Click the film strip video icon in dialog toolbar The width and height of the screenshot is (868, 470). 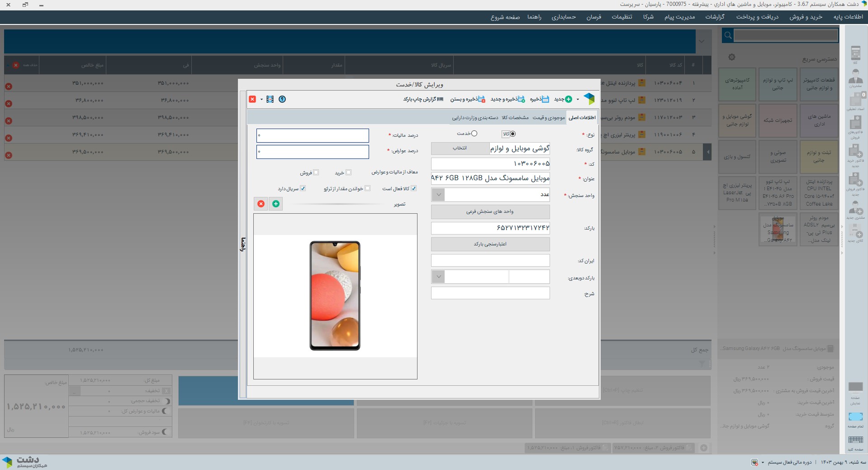coord(270,99)
